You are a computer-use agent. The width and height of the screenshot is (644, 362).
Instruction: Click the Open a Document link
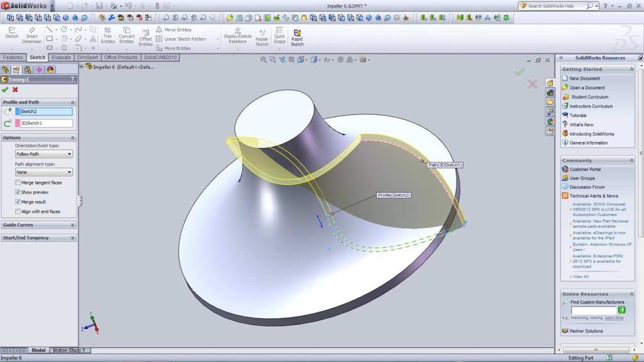point(587,88)
